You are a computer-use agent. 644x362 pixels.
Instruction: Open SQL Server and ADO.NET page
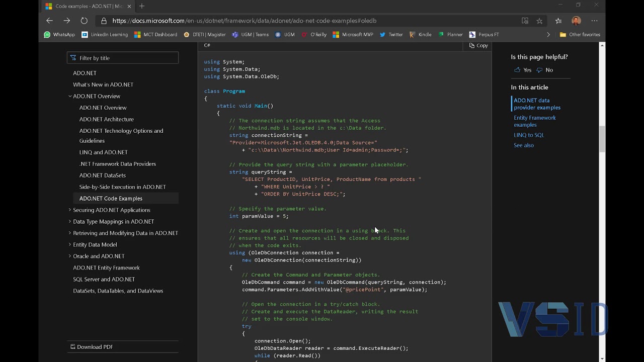click(x=104, y=280)
